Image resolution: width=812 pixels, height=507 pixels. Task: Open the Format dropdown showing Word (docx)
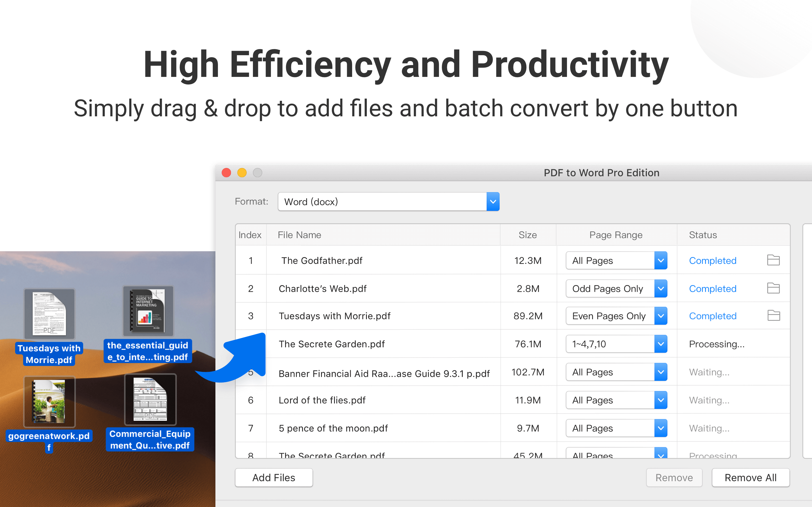coord(493,201)
